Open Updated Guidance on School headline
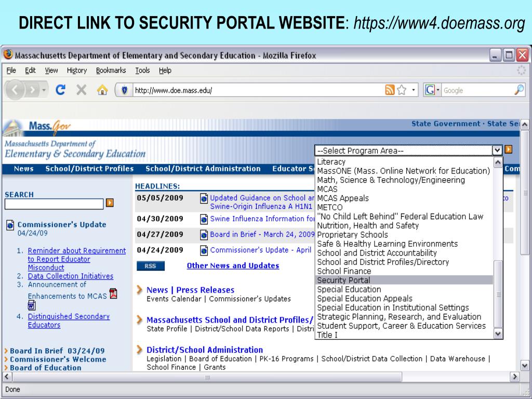 262,202
